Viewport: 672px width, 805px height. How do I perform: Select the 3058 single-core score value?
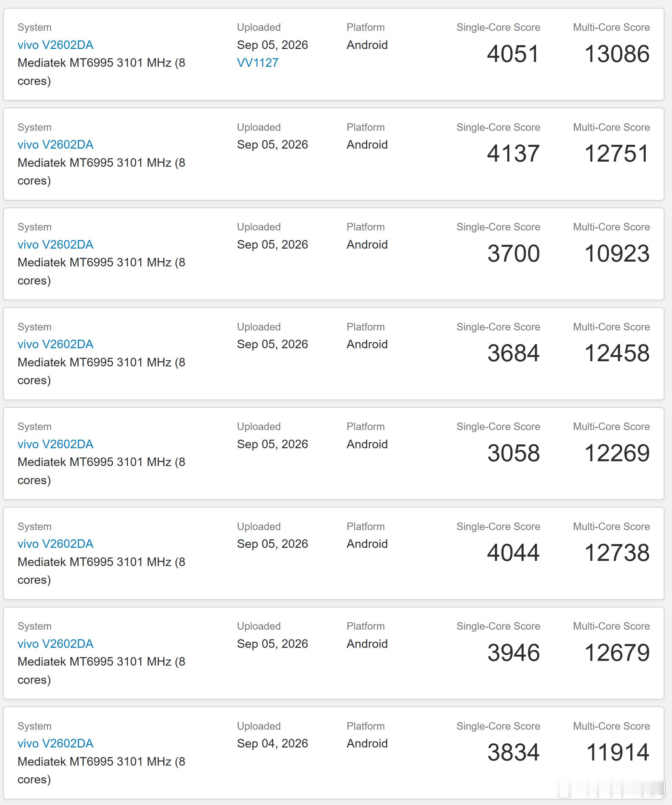514,453
